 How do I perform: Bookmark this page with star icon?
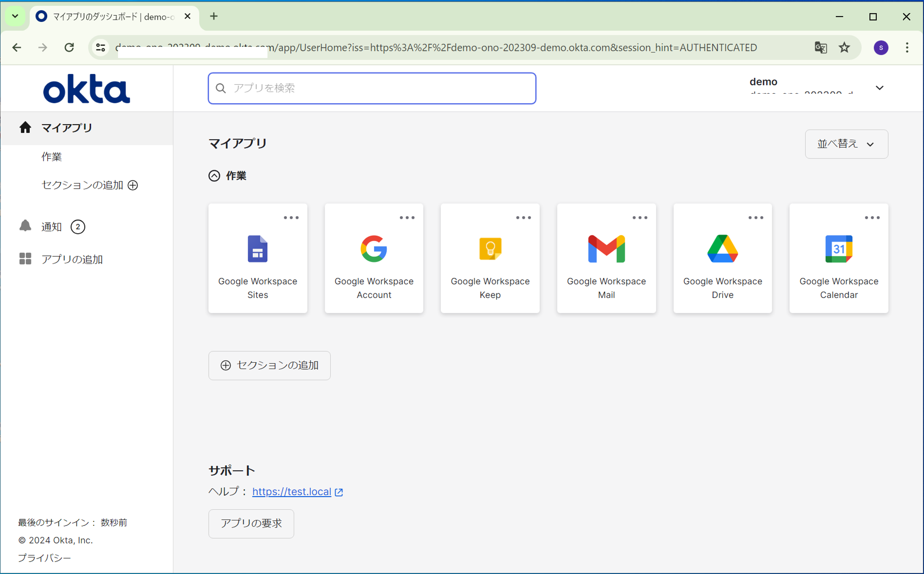click(844, 48)
